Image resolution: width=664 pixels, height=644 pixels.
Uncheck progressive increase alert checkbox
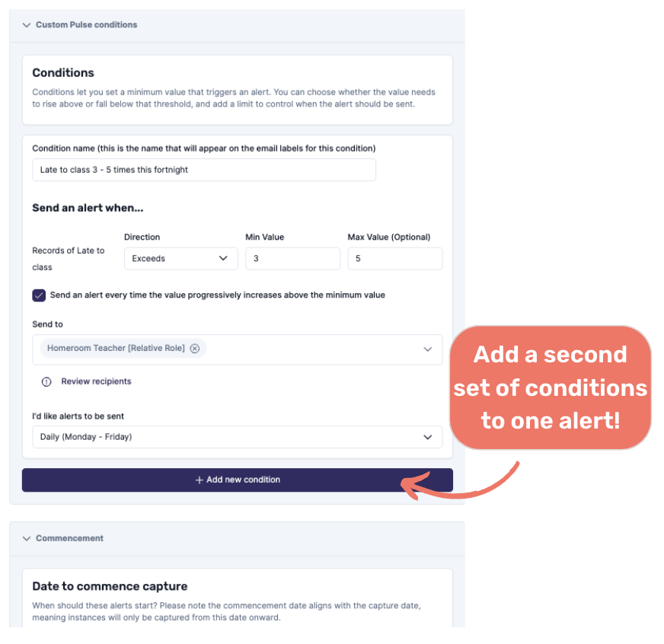(39, 295)
